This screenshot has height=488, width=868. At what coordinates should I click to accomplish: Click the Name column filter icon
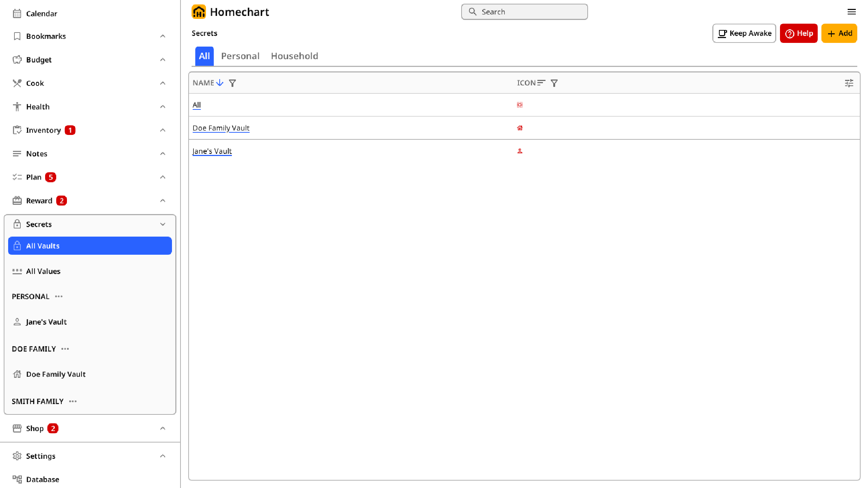232,83
